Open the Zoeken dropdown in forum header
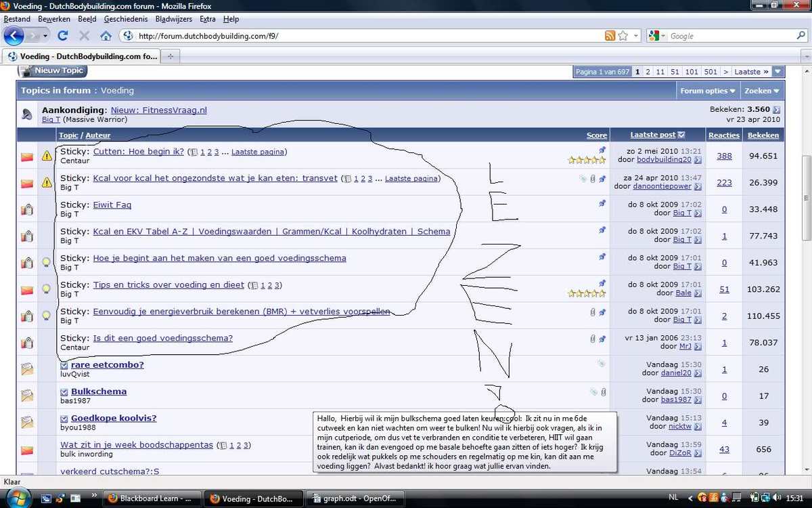 (x=762, y=90)
